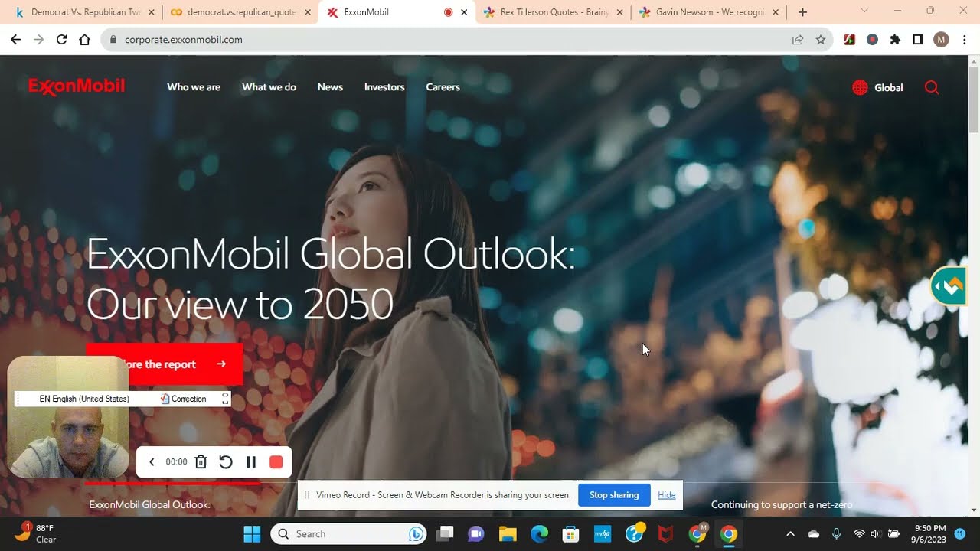Toggle the browser side panel
The image size is (980, 551).
click(x=918, y=40)
